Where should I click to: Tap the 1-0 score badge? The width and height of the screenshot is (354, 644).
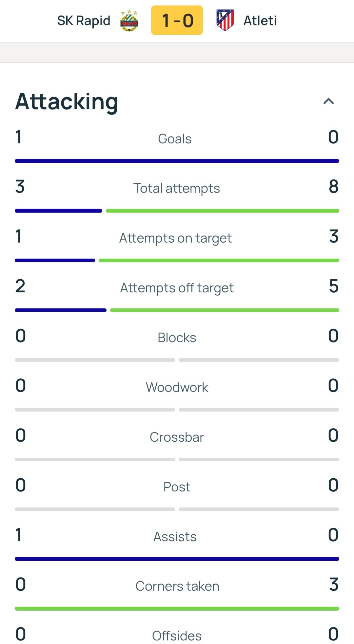tap(177, 20)
